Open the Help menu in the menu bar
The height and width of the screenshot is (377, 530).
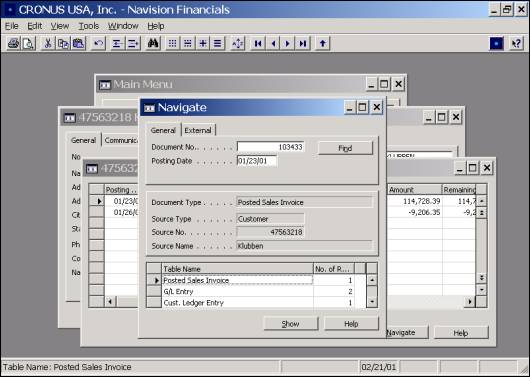coord(156,26)
